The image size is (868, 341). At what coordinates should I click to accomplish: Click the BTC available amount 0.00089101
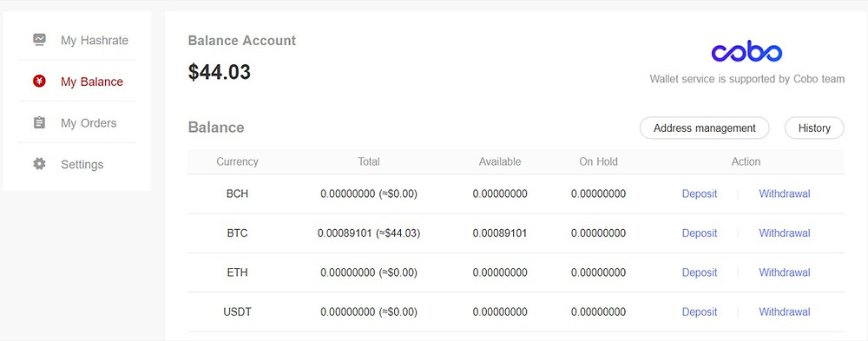pos(500,233)
